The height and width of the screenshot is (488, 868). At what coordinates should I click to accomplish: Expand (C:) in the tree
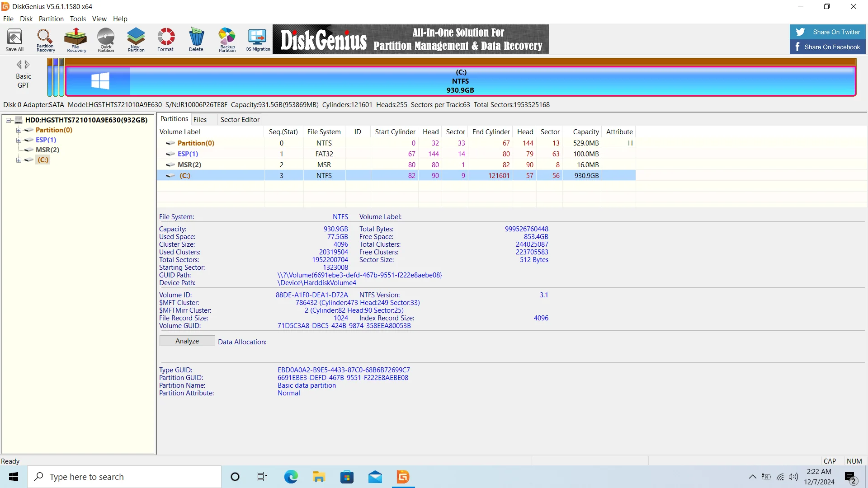click(x=19, y=160)
